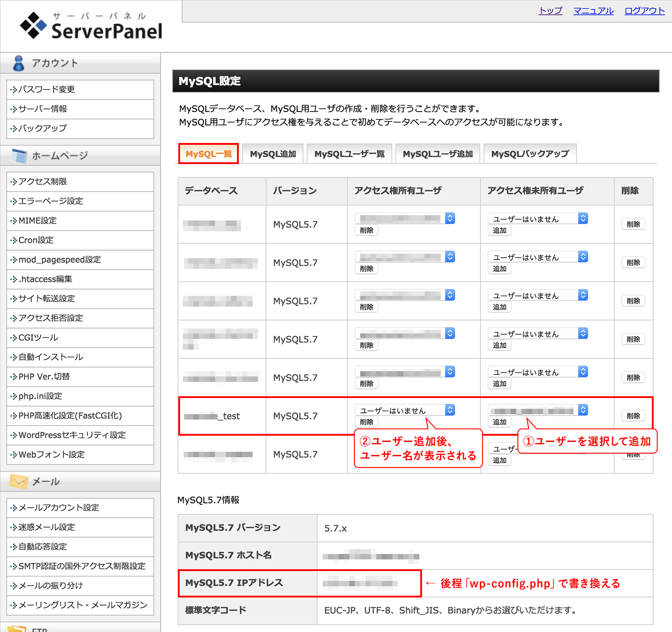Click 追加 button in the last database row
The height and width of the screenshot is (632, 672).
pos(500,460)
